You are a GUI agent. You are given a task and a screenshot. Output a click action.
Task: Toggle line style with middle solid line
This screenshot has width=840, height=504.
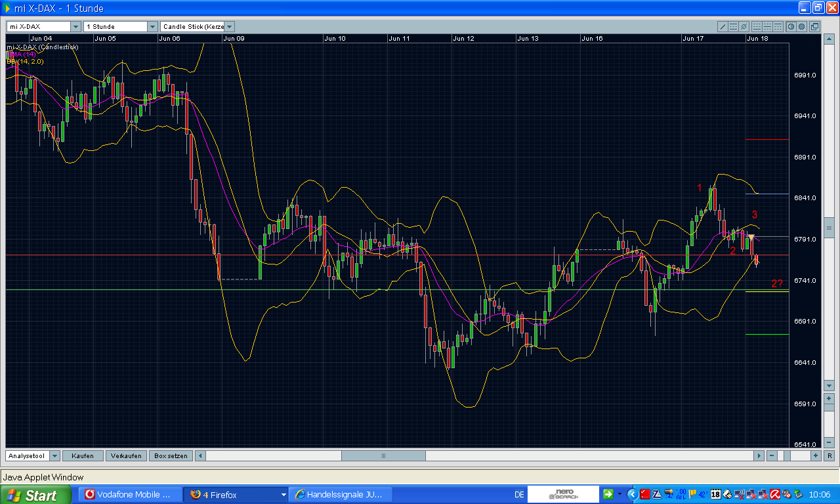click(x=767, y=27)
